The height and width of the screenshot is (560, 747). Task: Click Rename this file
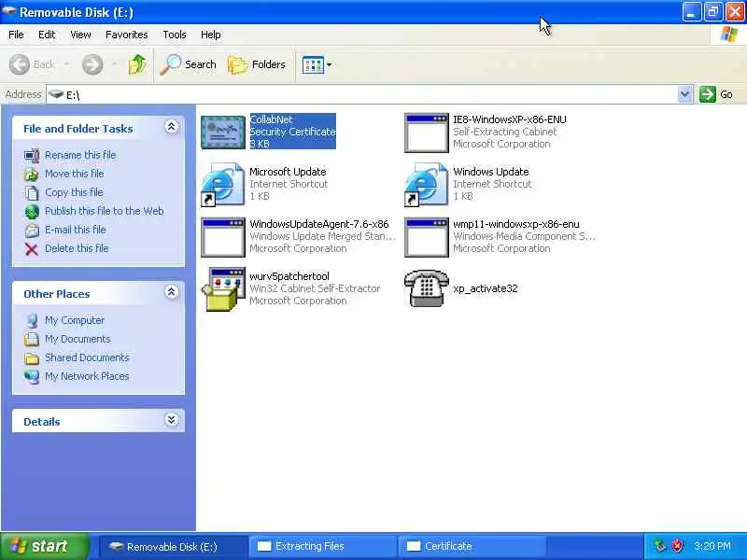point(80,155)
